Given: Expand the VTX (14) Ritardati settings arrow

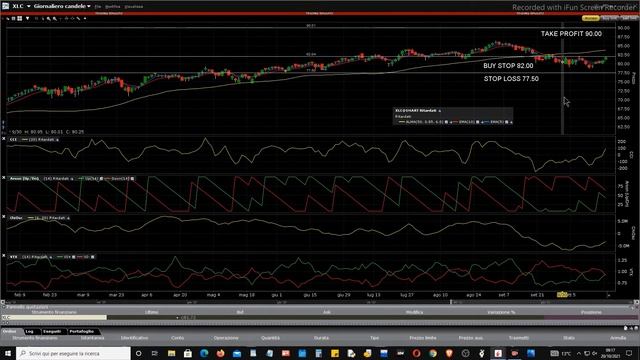Looking at the screenshot, I should [x=51, y=257].
